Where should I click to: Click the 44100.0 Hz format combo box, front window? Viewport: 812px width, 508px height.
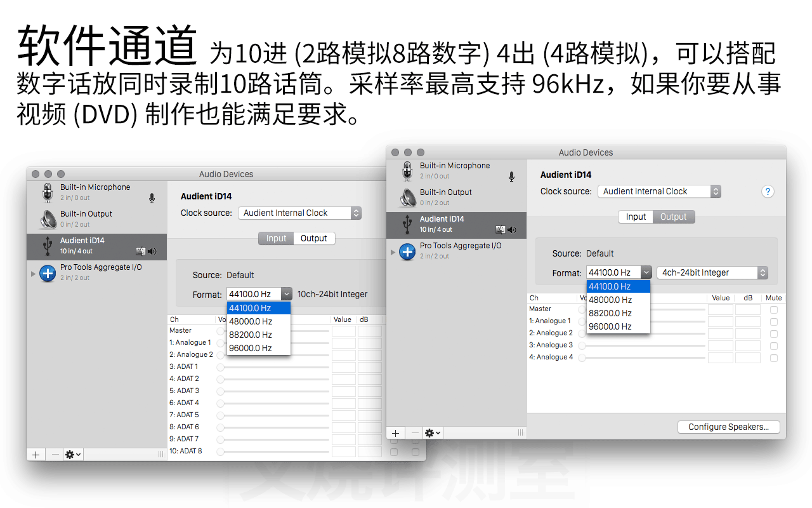[x=619, y=272]
